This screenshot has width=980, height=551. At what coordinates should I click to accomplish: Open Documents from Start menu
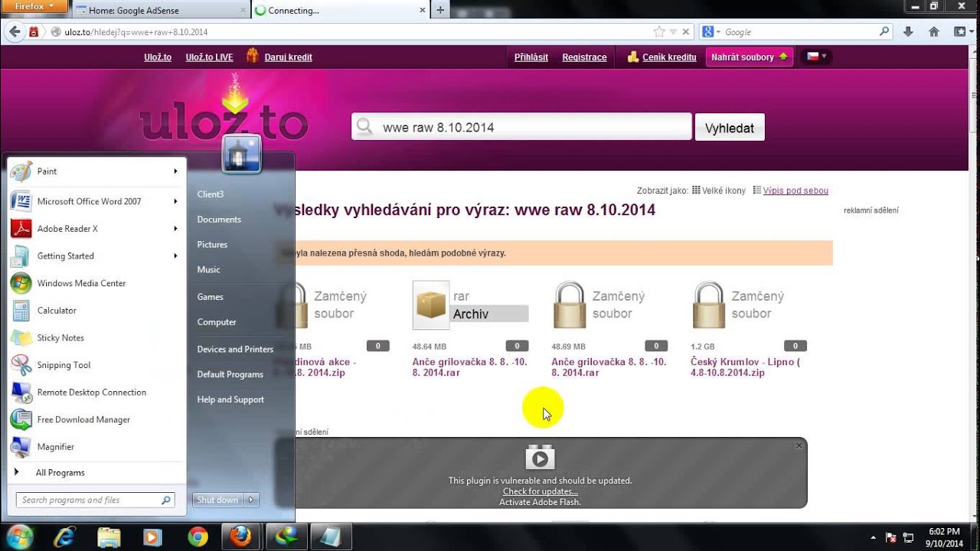(219, 220)
